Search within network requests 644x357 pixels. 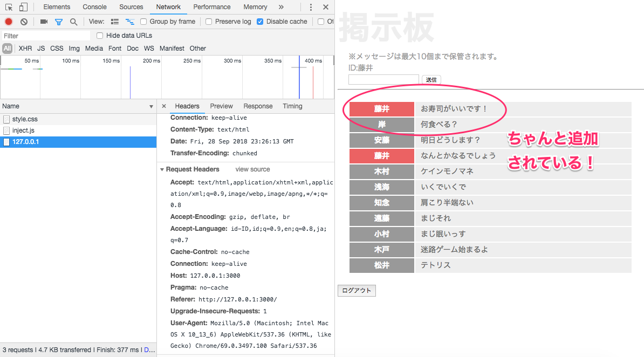(x=73, y=22)
